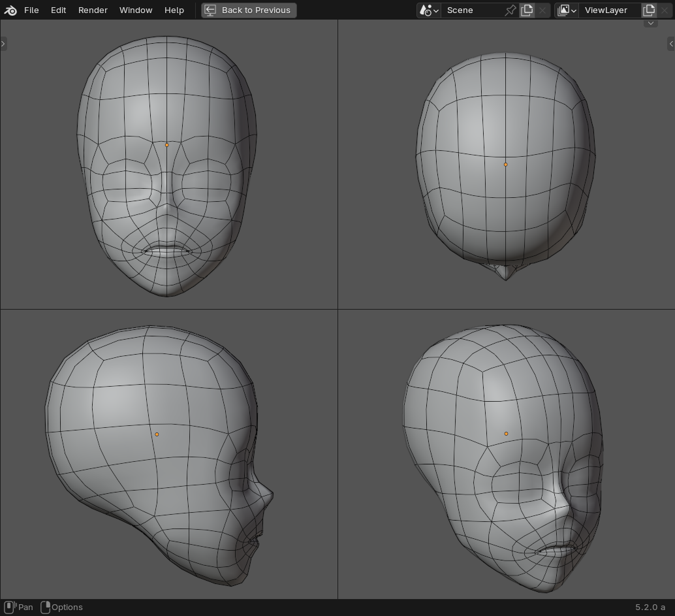Click the delete scene X icon
The height and width of the screenshot is (616, 675).
542,10
